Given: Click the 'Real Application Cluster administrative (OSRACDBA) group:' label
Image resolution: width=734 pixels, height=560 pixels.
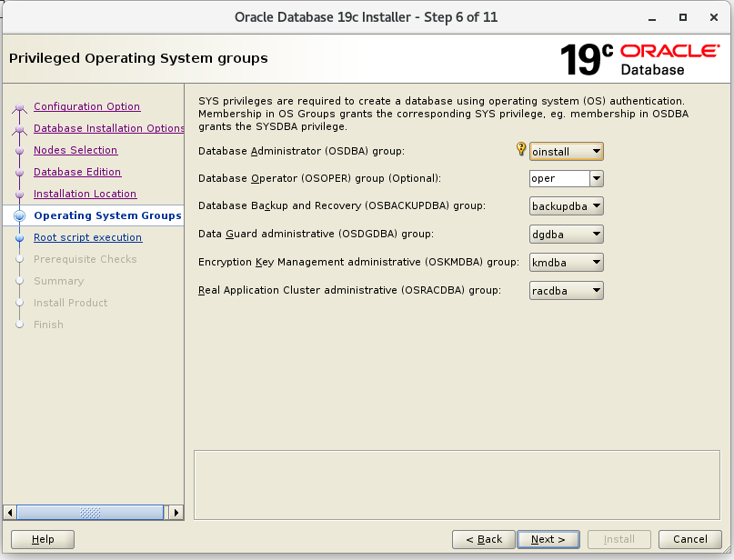Looking at the screenshot, I should 349,290.
